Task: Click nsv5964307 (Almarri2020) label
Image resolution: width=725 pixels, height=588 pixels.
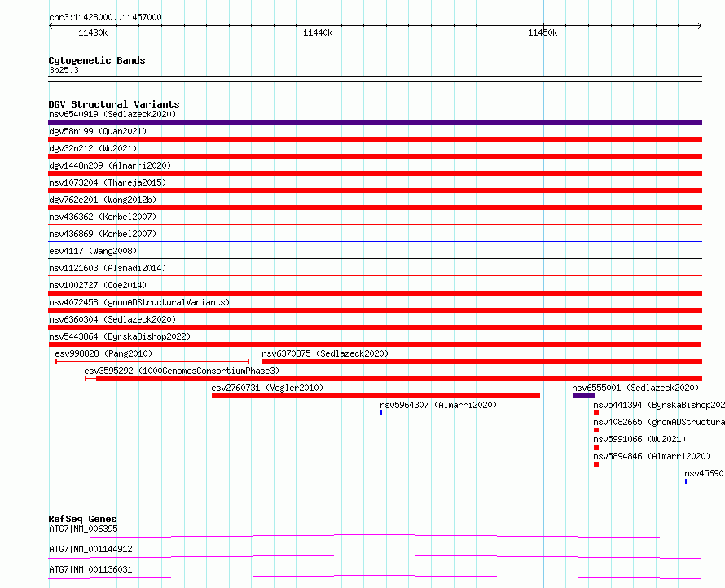Action: pyautogui.click(x=438, y=405)
